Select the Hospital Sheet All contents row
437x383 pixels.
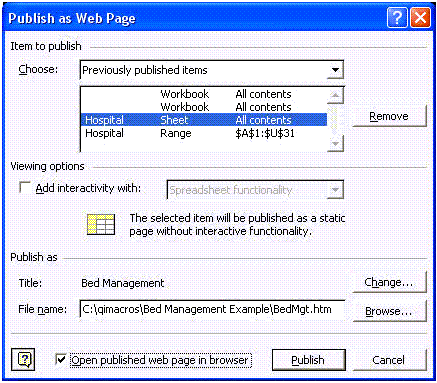coord(204,120)
